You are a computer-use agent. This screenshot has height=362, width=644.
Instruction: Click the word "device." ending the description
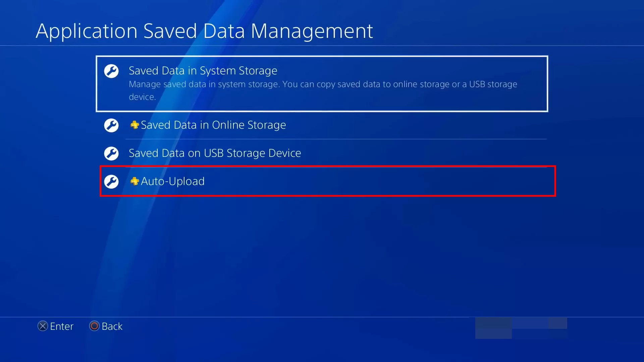(142, 97)
